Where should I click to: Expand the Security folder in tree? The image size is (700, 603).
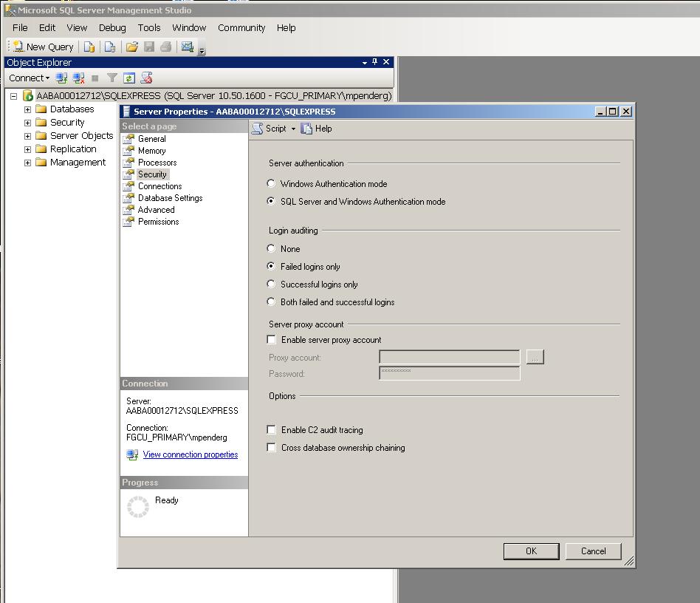[27, 123]
